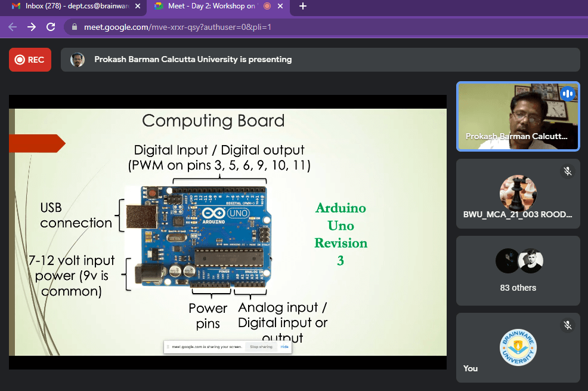Image resolution: width=588 pixels, height=391 pixels.
Task: Click the Brainware University 'You' tile
Action: pyautogui.click(x=518, y=348)
